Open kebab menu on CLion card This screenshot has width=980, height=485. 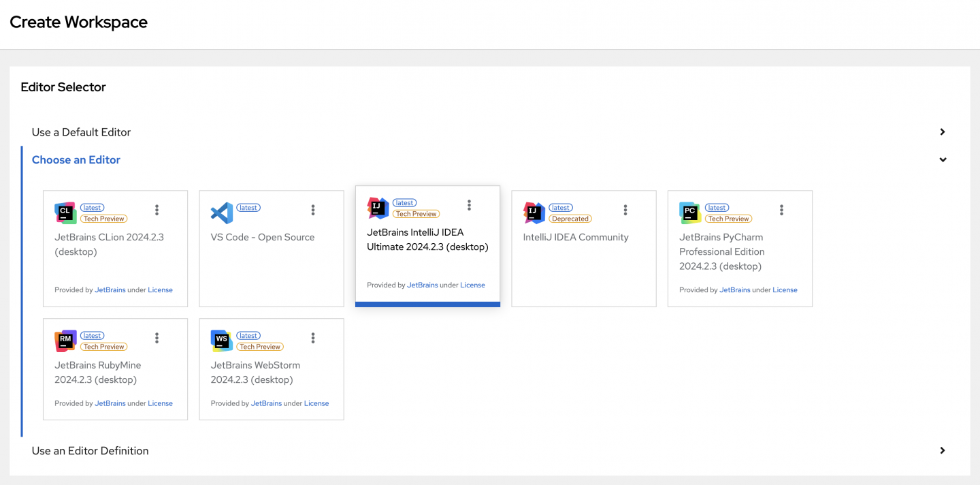(157, 210)
